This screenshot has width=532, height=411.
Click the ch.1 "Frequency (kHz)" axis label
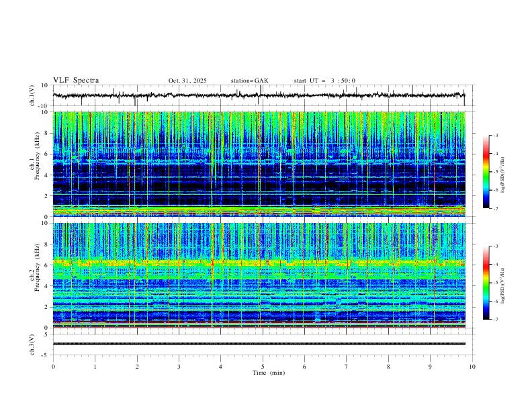pyautogui.click(x=38, y=155)
